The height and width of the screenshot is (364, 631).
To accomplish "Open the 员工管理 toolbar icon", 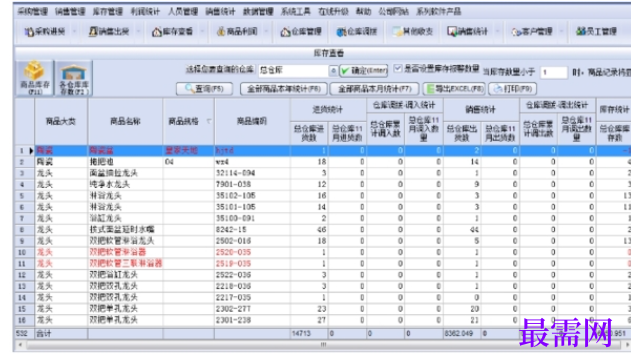I will (596, 31).
